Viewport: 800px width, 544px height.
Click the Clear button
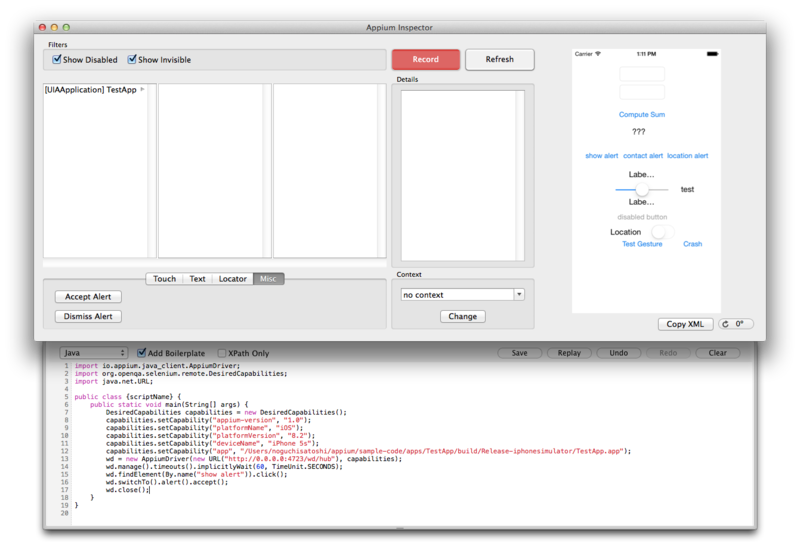tap(717, 353)
